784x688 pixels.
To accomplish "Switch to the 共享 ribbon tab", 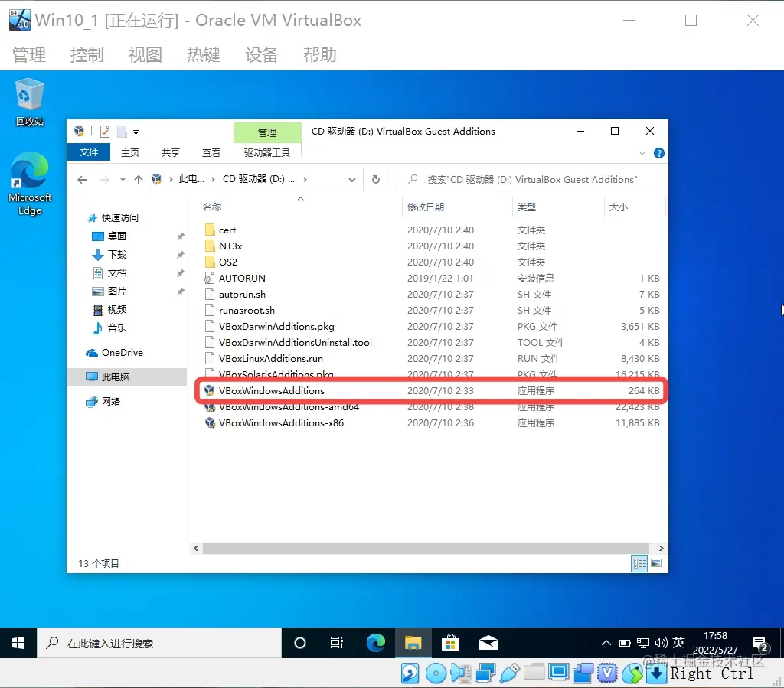I will click(x=171, y=153).
